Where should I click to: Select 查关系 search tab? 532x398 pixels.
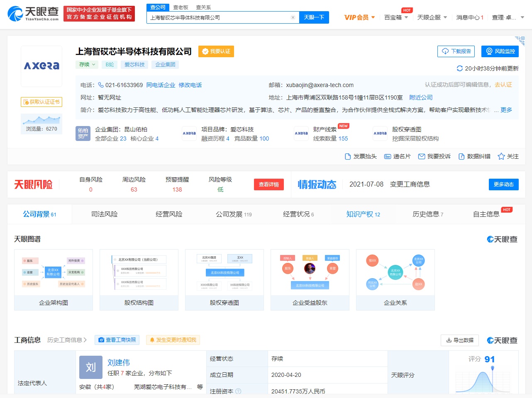pyautogui.click(x=203, y=7)
